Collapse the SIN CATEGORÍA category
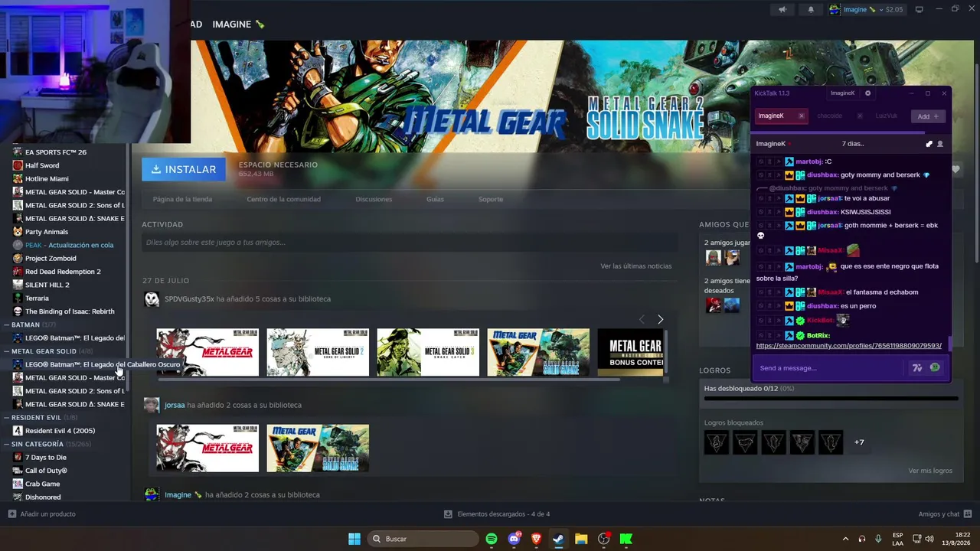The image size is (980, 551). tap(6, 444)
